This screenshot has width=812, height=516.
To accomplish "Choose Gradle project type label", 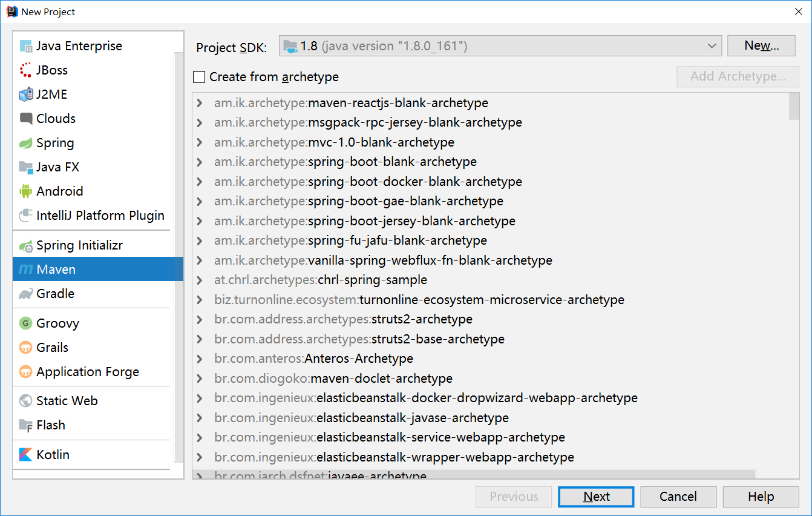I will tap(55, 294).
